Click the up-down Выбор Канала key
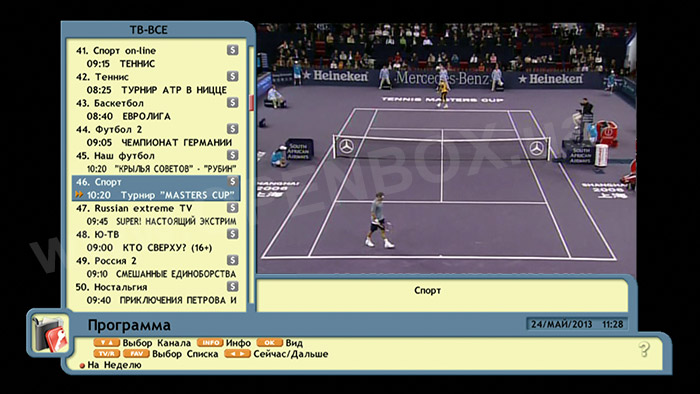 pos(106,343)
